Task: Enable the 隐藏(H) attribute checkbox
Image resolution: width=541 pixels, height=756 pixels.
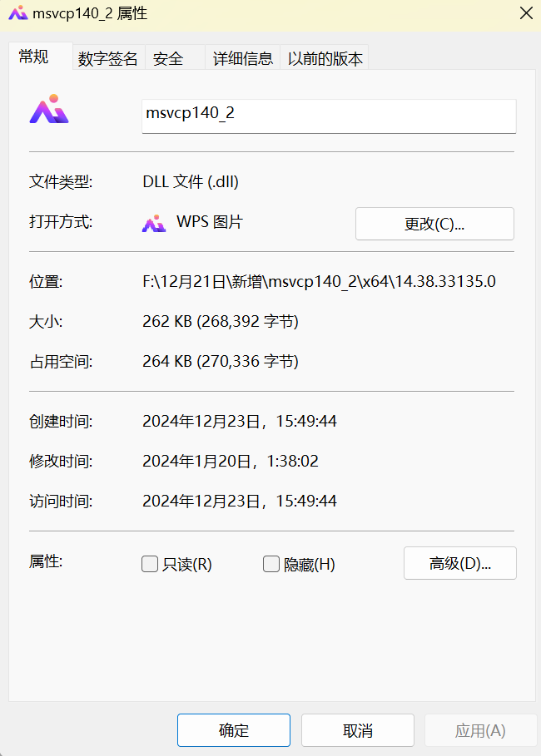Action: click(271, 564)
